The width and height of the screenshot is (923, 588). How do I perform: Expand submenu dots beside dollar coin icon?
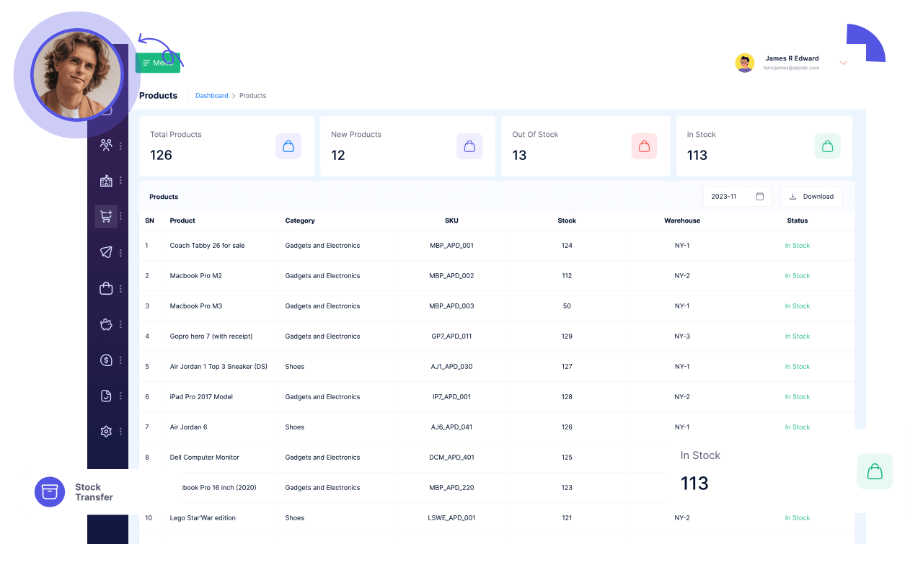point(120,360)
